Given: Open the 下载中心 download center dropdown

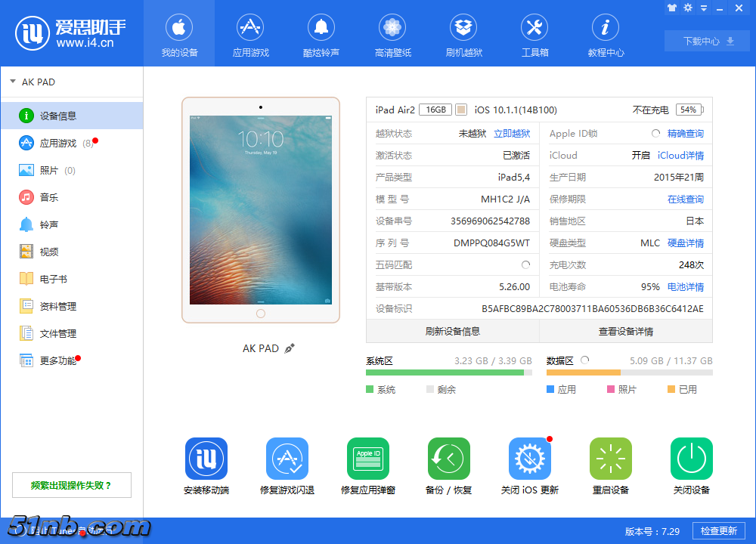Looking at the screenshot, I should point(705,40).
